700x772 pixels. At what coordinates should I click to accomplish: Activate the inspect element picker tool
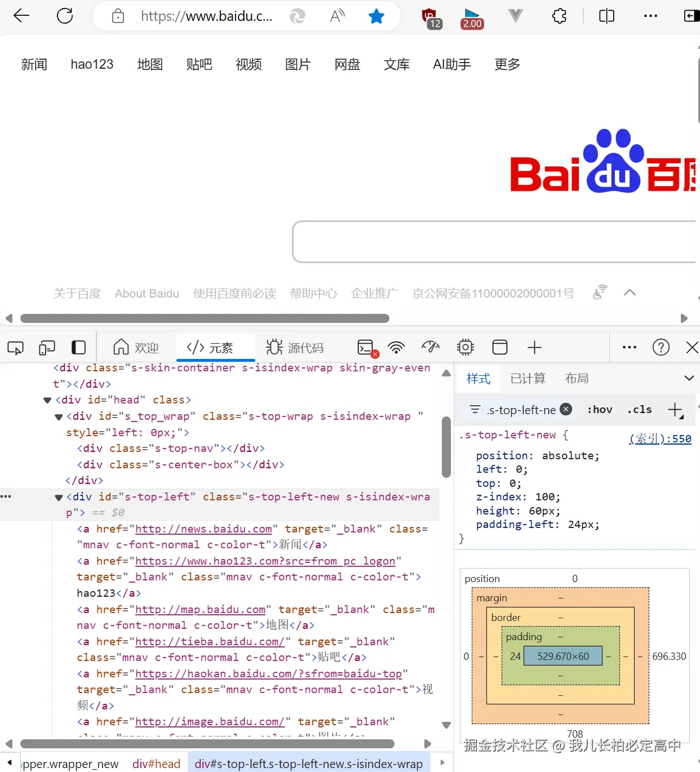pos(16,348)
